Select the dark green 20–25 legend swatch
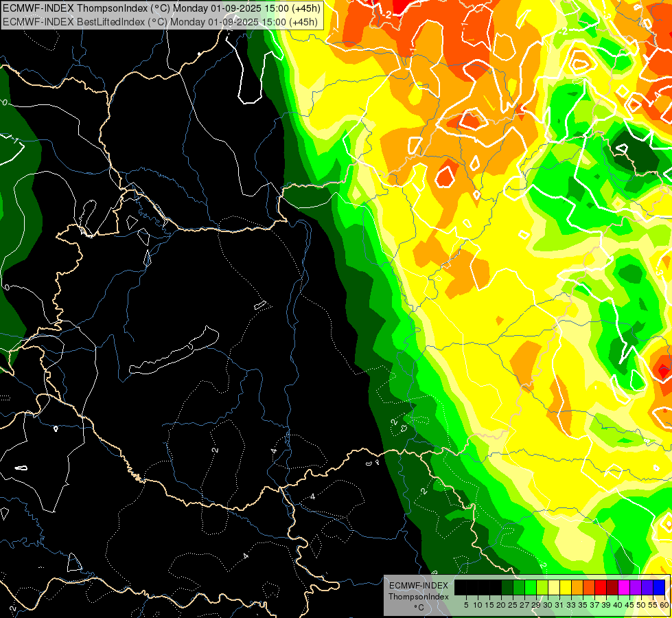Image resolution: width=672 pixels, height=618 pixels. [507, 587]
